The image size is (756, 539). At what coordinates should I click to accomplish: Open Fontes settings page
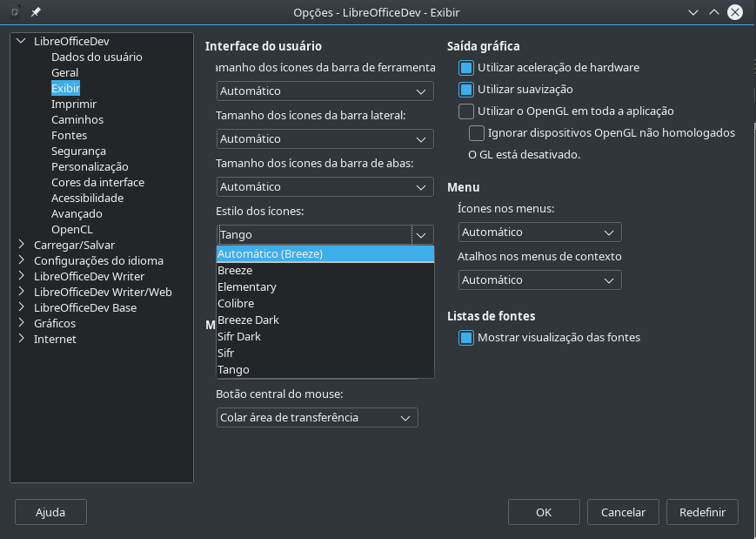[x=69, y=135]
